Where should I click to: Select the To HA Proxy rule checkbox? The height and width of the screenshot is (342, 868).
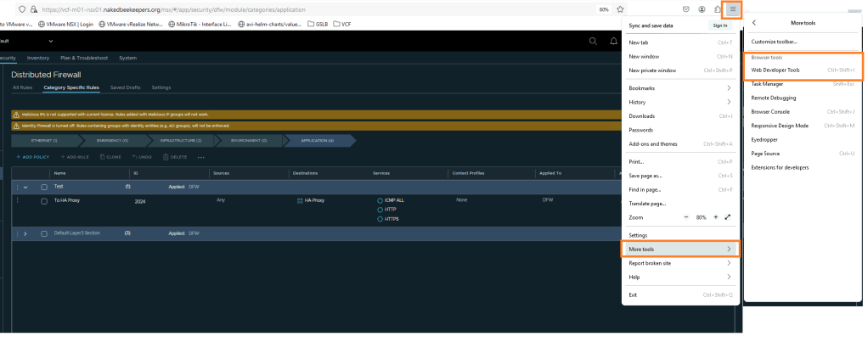[x=44, y=201]
